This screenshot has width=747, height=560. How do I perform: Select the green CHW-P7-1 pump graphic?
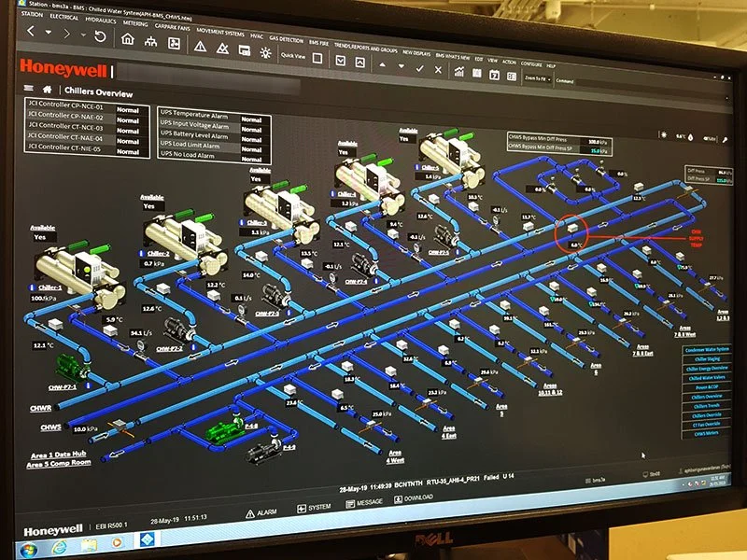coord(73,367)
